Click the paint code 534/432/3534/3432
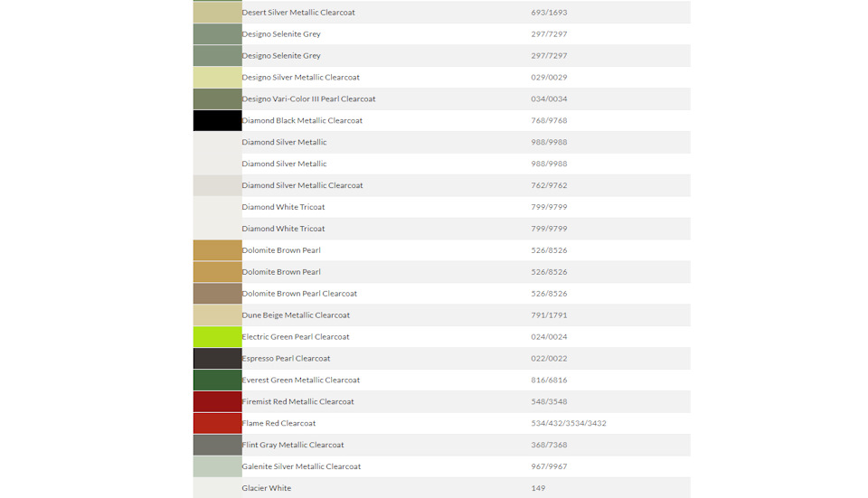This screenshot has height=498, width=868. 569,423
